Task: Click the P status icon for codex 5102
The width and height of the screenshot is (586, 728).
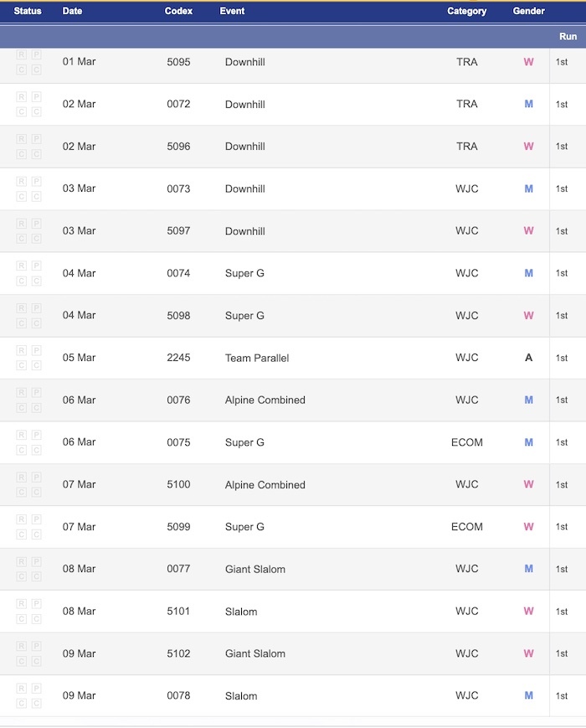Action: (x=37, y=646)
